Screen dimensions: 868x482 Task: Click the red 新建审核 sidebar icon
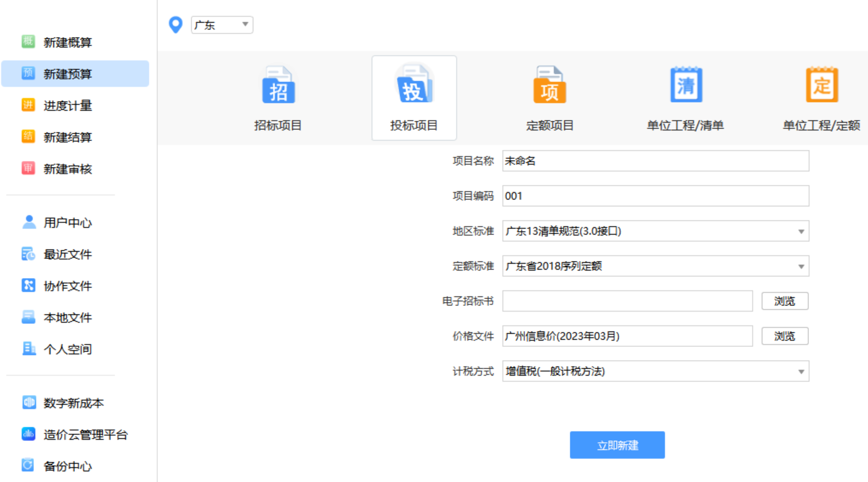tap(28, 168)
